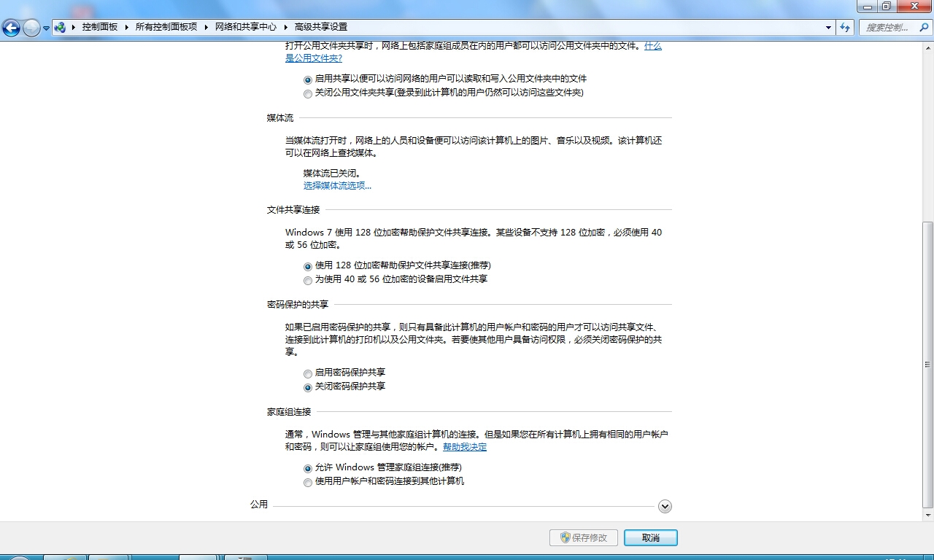This screenshot has width=934, height=560.
Task: Refresh the page with the refresh arrows icon
Action: 846,27
